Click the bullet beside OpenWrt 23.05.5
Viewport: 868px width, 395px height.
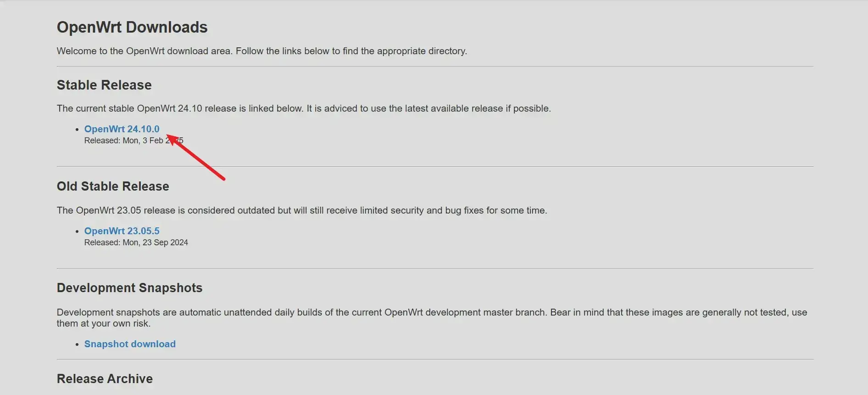click(77, 231)
